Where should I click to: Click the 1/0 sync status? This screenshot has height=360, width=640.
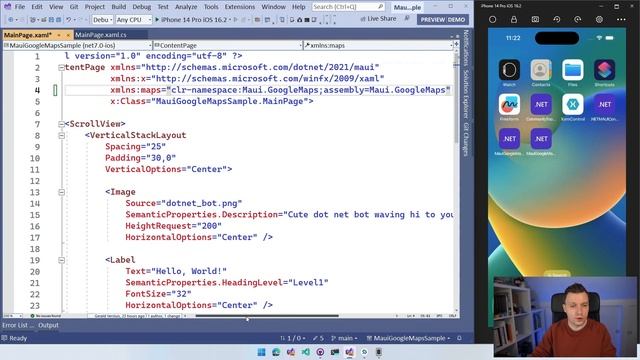pyautogui.click(x=293, y=338)
